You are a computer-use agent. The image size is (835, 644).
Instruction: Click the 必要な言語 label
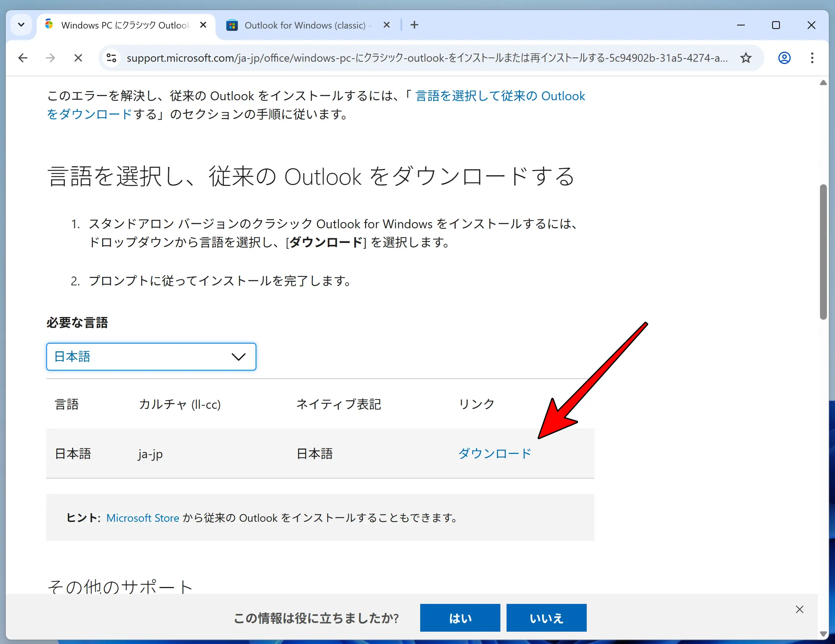pyautogui.click(x=77, y=322)
